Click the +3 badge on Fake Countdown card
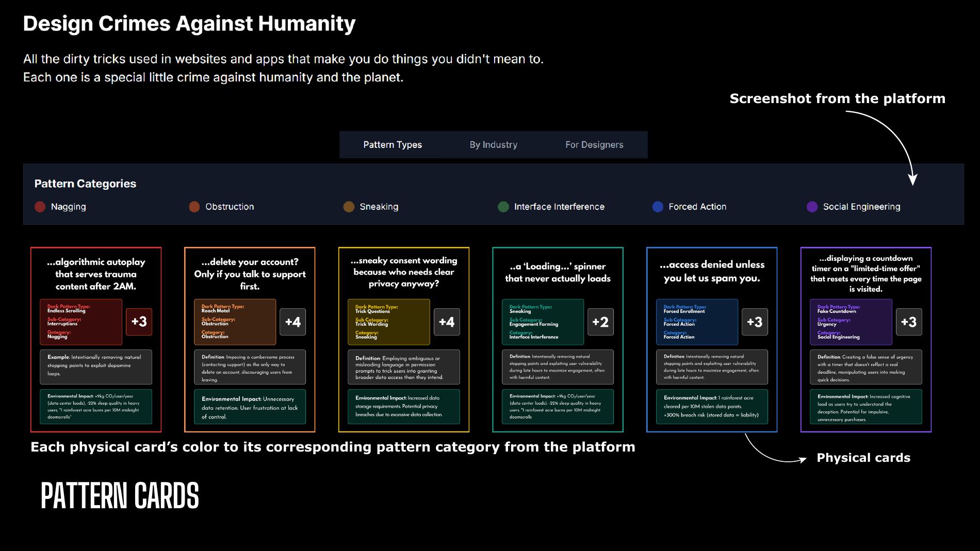Image resolution: width=980 pixels, height=551 pixels. [x=909, y=322]
